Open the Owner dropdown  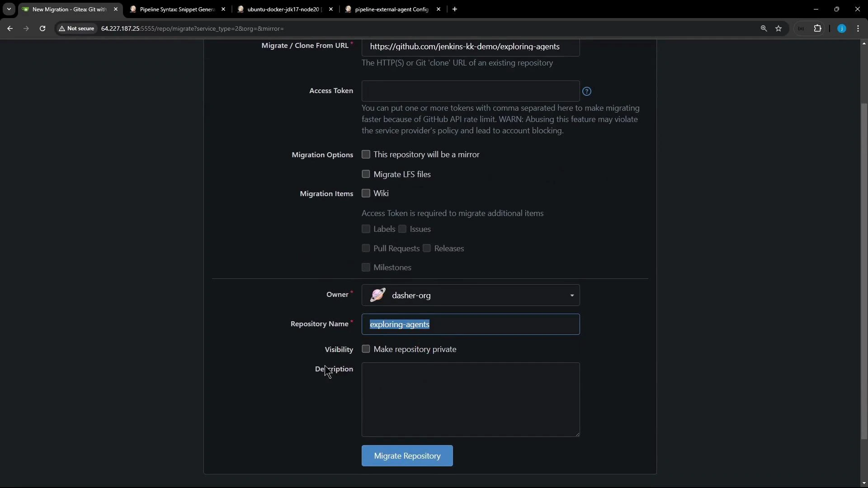571,295
